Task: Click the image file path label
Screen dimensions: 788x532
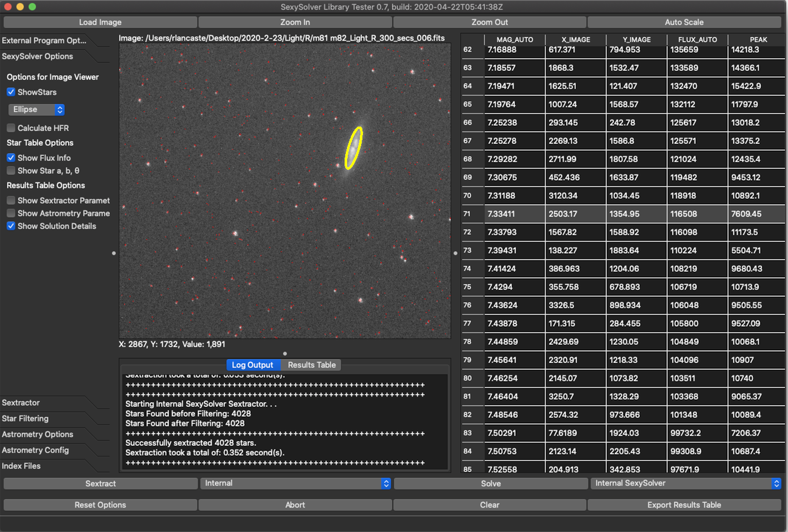Action: 282,38
